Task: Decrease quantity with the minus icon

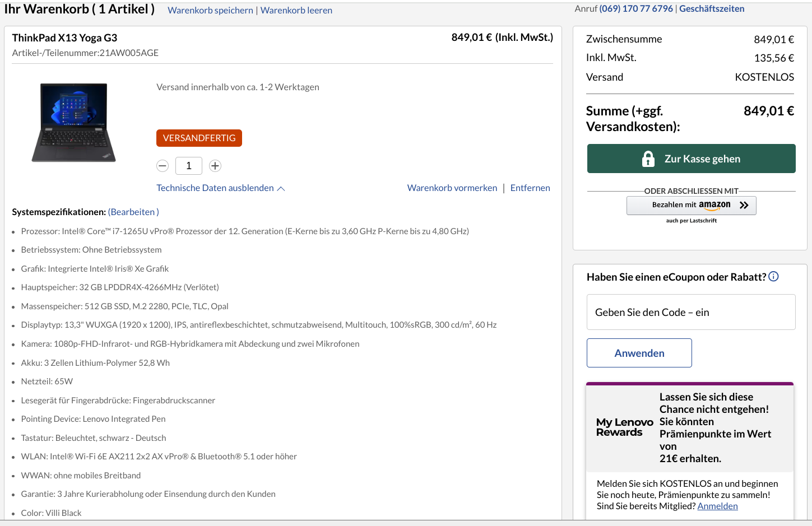Action: (x=163, y=166)
